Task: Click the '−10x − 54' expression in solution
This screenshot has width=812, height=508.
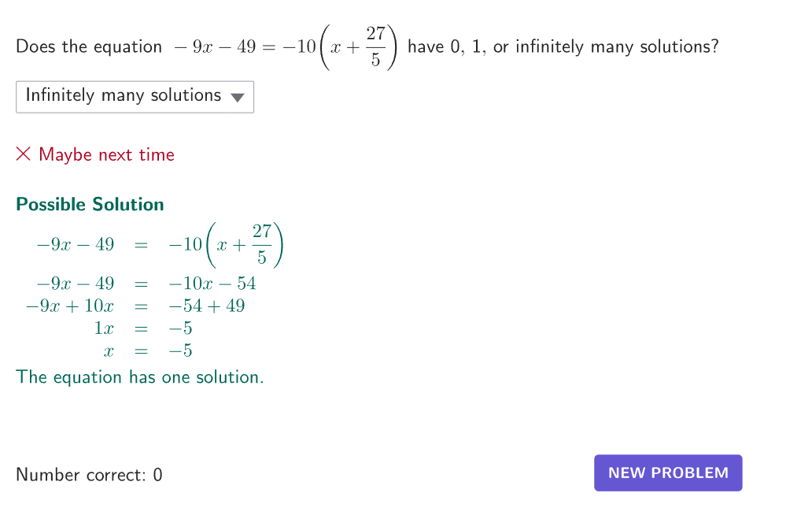Action: tap(212, 283)
